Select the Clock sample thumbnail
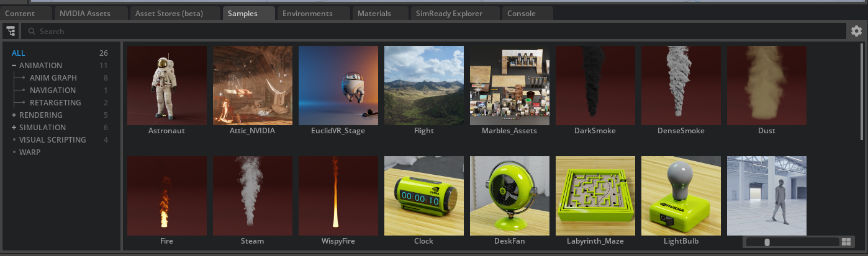Viewport: 868px width, 256px height. [x=424, y=196]
